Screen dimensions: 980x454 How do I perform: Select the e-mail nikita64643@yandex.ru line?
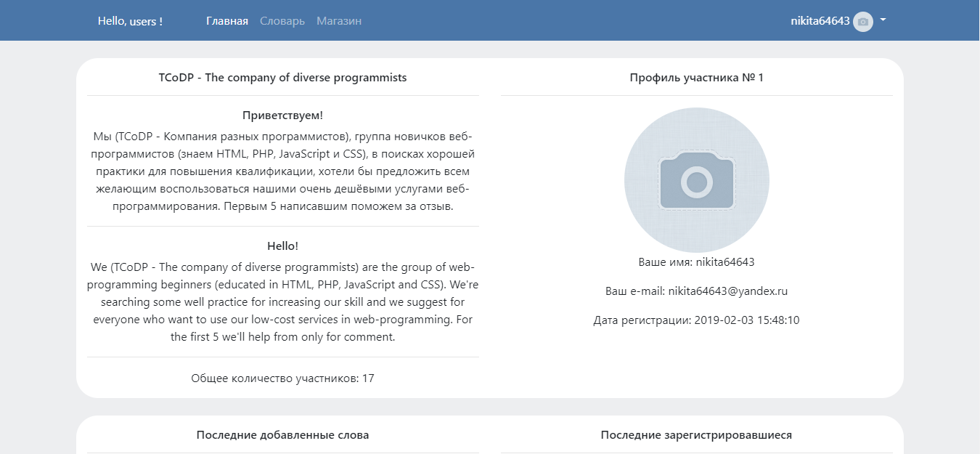(696, 291)
